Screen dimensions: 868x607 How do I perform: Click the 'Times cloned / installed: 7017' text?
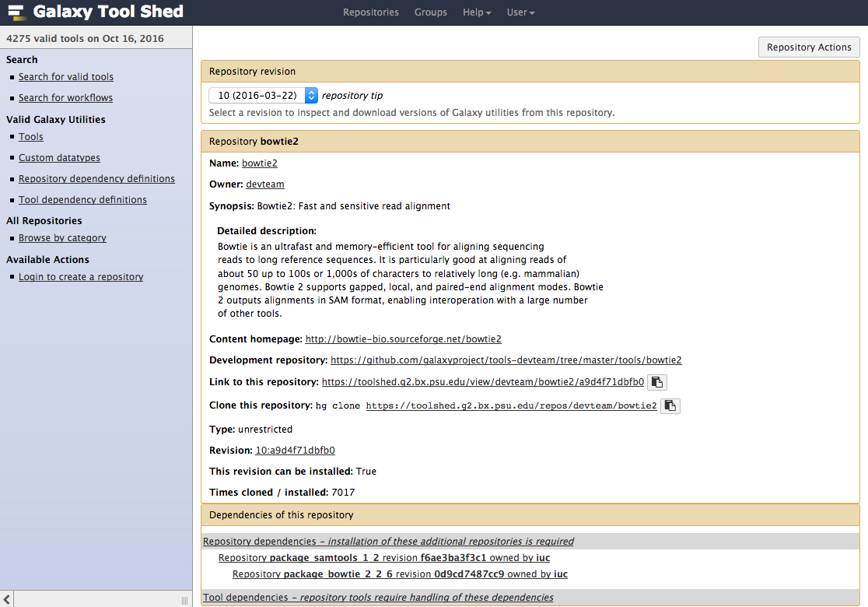pyautogui.click(x=282, y=493)
